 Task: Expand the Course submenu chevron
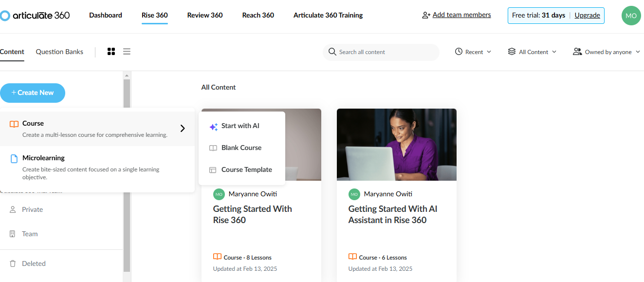(x=183, y=129)
